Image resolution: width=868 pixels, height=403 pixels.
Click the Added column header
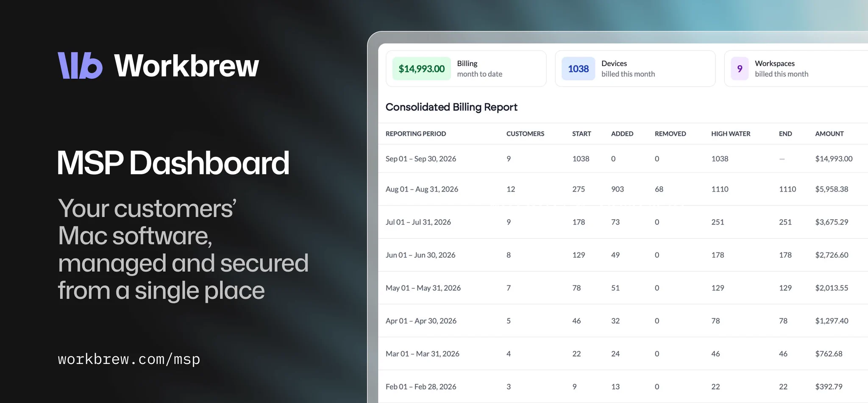(x=622, y=133)
